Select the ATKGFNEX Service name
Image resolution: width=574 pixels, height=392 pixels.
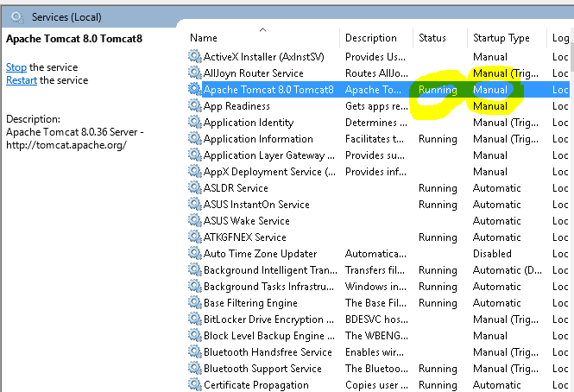pos(244,237)
